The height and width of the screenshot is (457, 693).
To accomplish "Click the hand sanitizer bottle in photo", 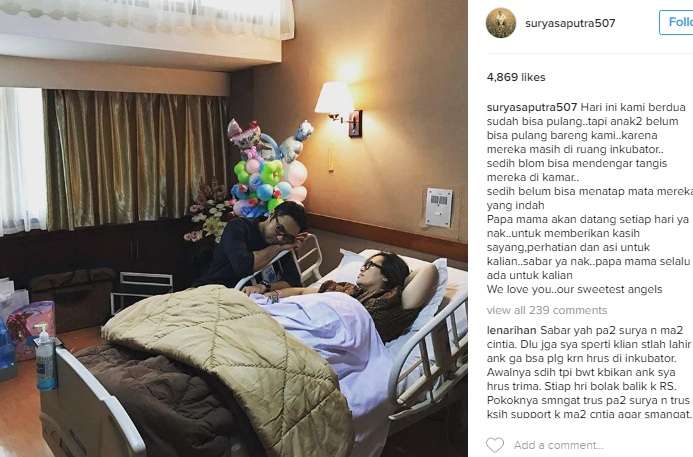I will click(x=45, y=357).
